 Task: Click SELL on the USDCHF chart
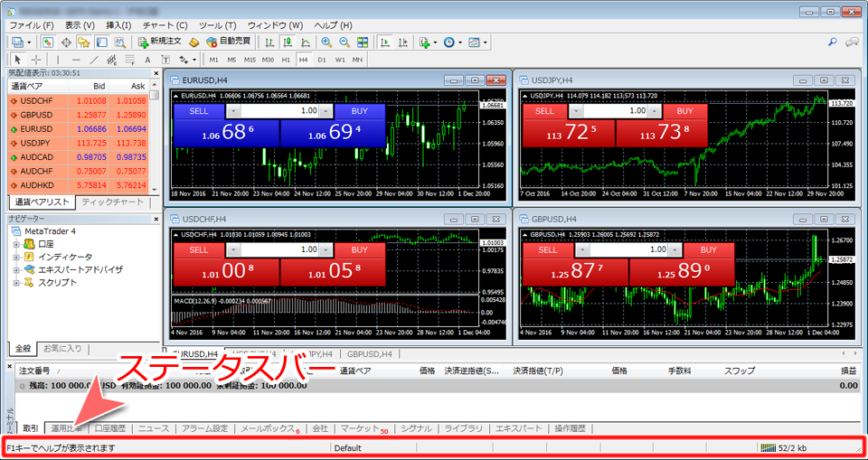199,249
